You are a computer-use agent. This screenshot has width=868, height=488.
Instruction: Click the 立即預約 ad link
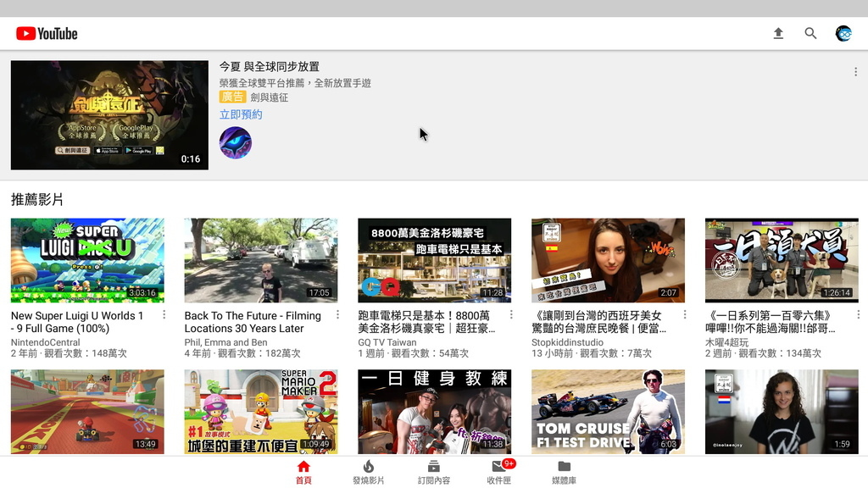[x=241, y=114]
